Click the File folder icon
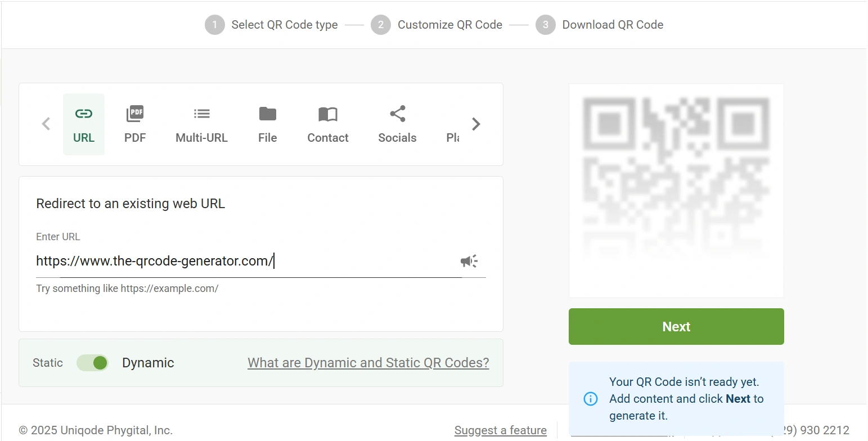The image size is (868, 441). click(x=268, y=114)
